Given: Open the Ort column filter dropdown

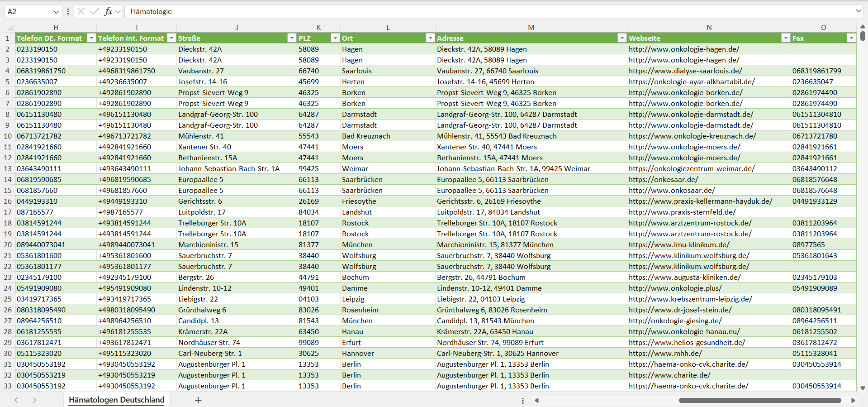Looking at the screenshot, I should pos(430,38).
